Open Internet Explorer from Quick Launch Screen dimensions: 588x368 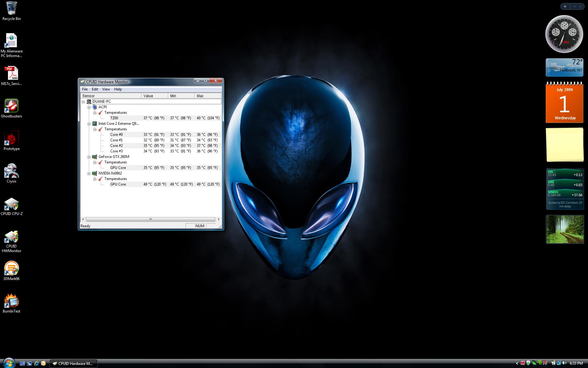coord(36,363)
